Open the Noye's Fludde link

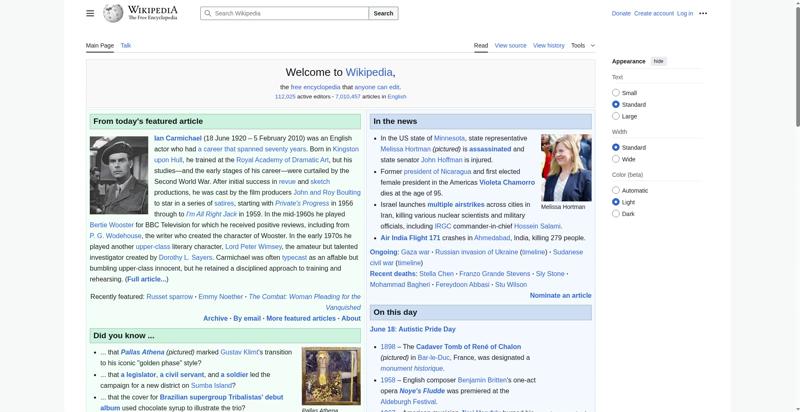point(421,391)
